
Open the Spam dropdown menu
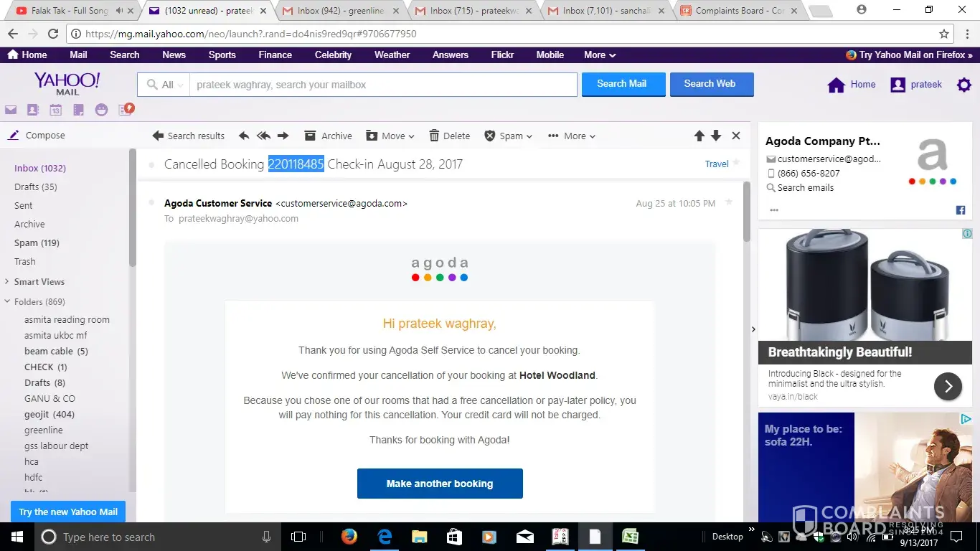tap(509, 136)
